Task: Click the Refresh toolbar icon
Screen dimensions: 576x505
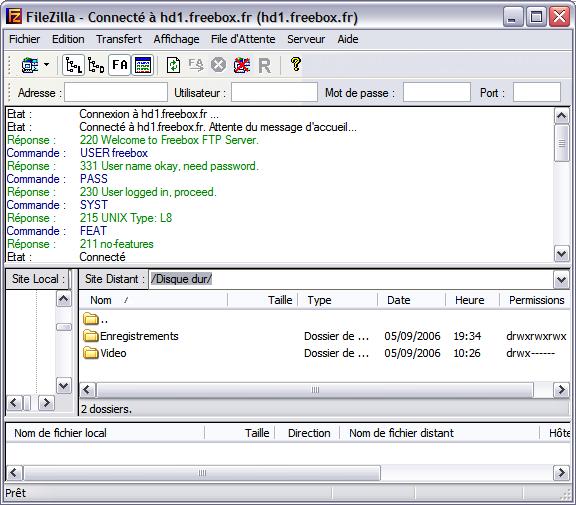Action: (x=173, y=65)
